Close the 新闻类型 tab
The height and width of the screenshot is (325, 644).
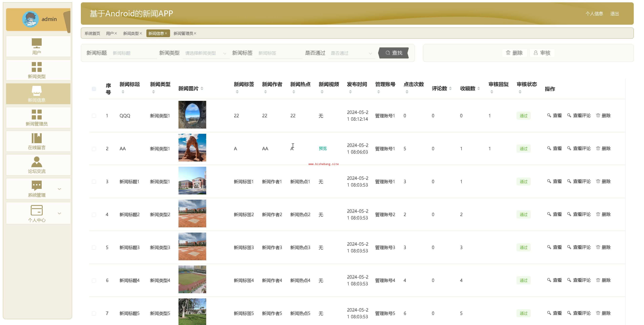pyautogui.click(x=141, y=33)
